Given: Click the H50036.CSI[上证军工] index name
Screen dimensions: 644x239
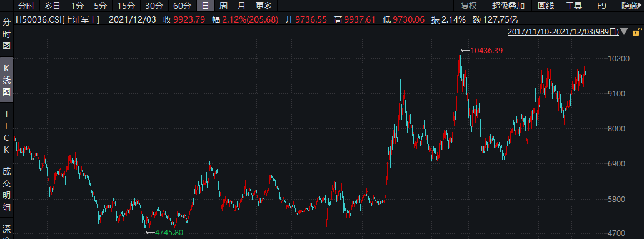Looking at the screenshot, I should click(x=58, y=19).
